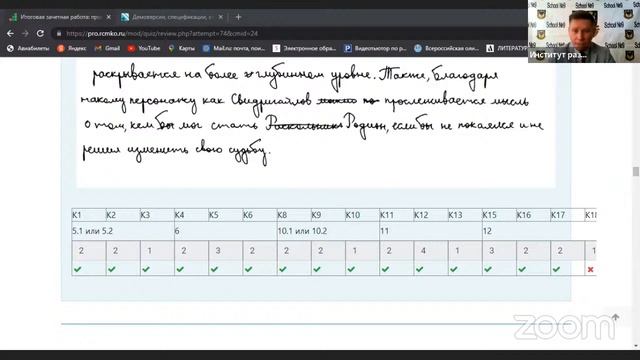Open the YouTube bookmark
The height and width of the screenshot is (360, 640).
[144, 48]
